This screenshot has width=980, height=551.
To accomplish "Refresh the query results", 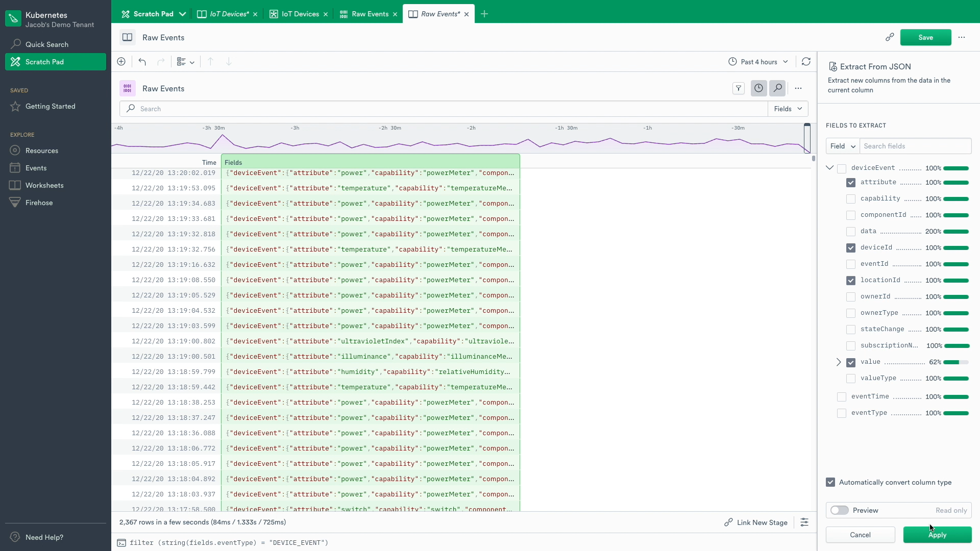I will click(x=806, y=62).
